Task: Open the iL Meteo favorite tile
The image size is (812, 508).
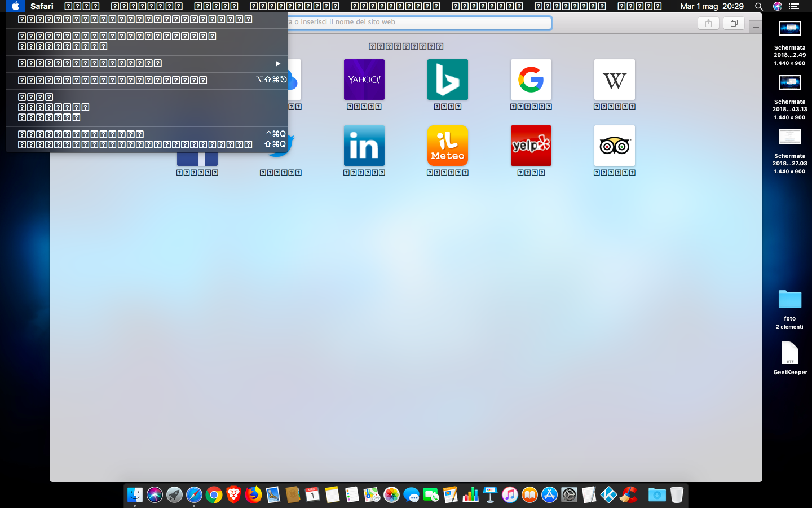Action: 448,146
